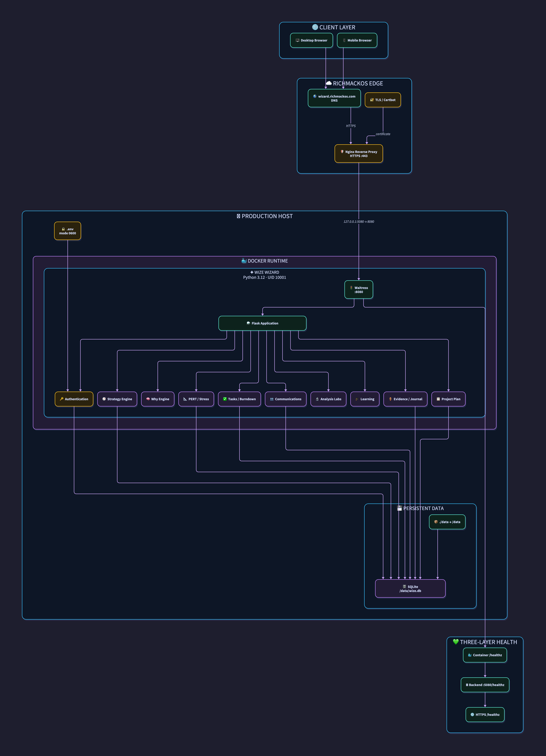Click the Container /healthz node
Screen dimensions: 546x756
click(x=485, y=655)
